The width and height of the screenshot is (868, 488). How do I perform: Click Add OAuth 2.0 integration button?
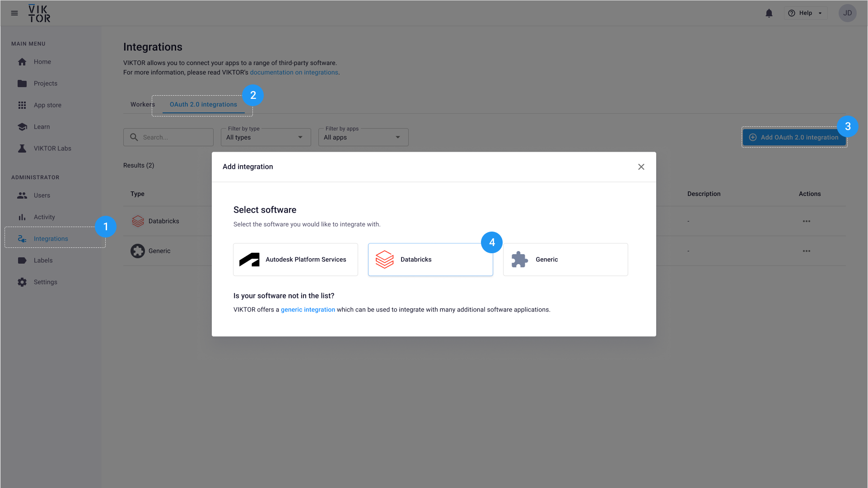tap(794, 137)
